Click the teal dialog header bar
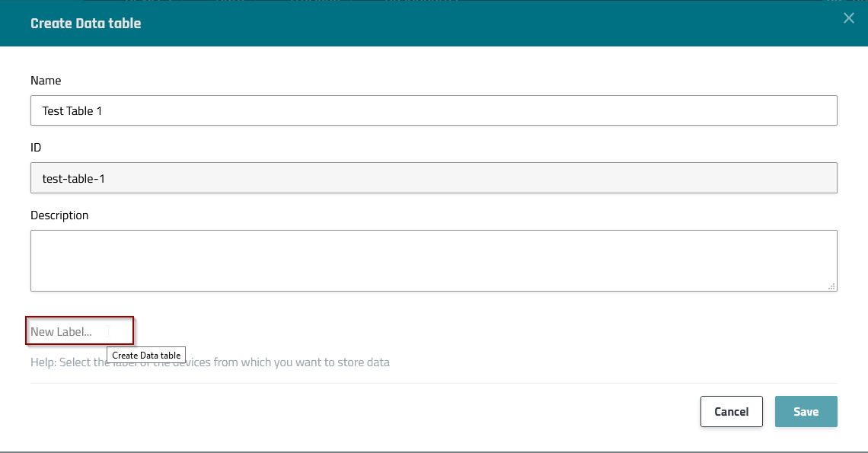 tap(457, 24)
